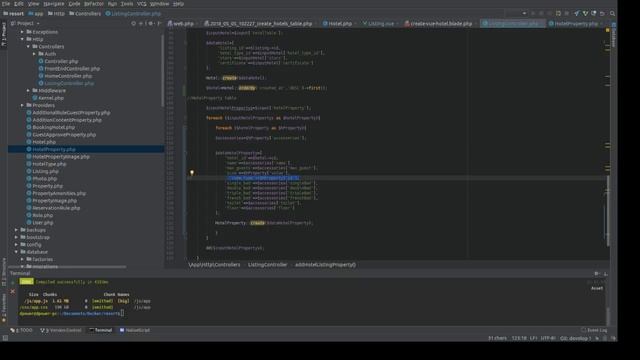This screenshot has width=640, height=360.
Task: Expand the config folder
Action: pyautogui.click(x=16, y=244)
